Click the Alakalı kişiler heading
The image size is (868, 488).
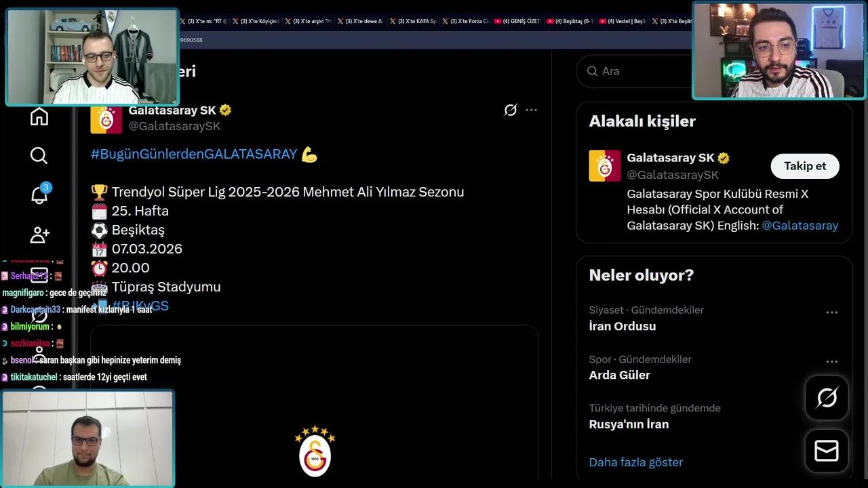tap(642, 121)
